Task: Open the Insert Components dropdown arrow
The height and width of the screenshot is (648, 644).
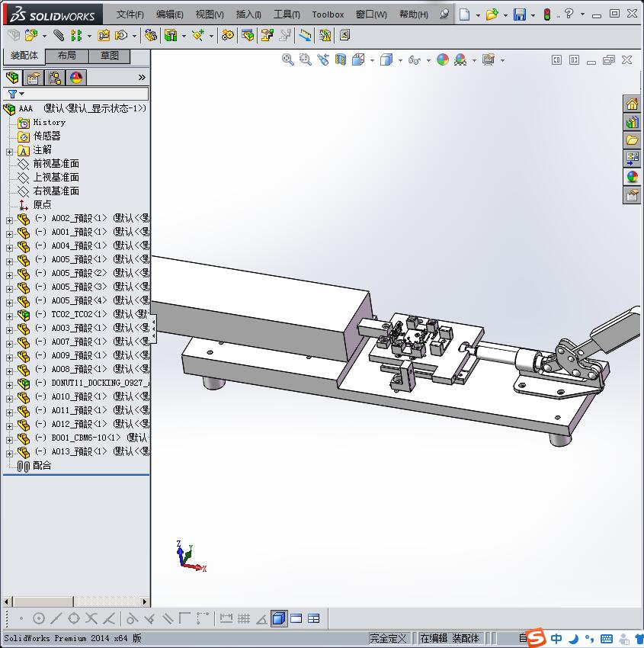Action: click(x=44, y=36)
